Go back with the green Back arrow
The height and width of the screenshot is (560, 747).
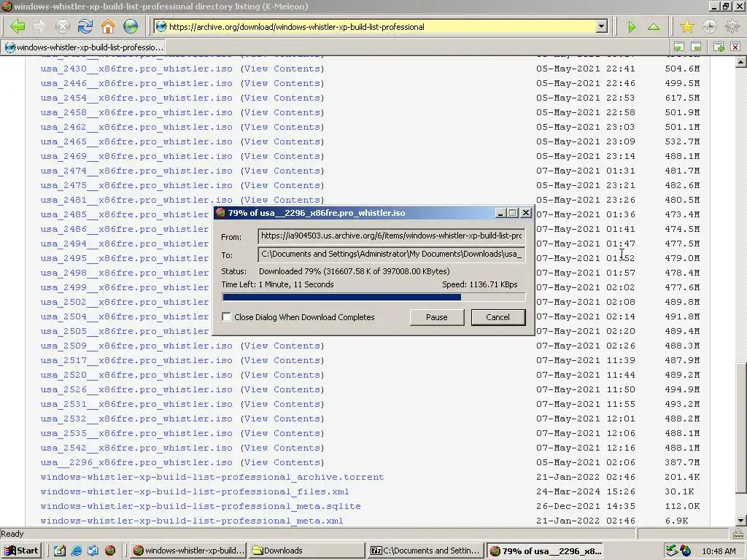[18, 26]
